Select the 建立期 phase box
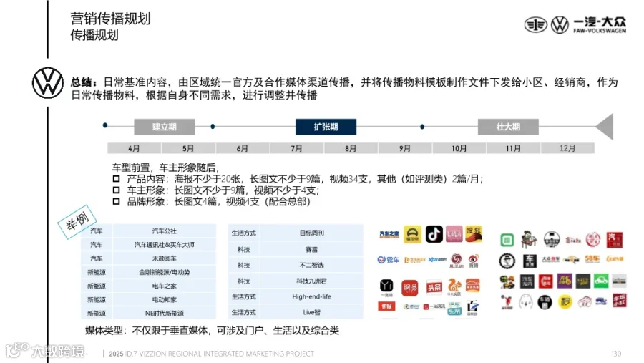 click(x=165, y=127)
